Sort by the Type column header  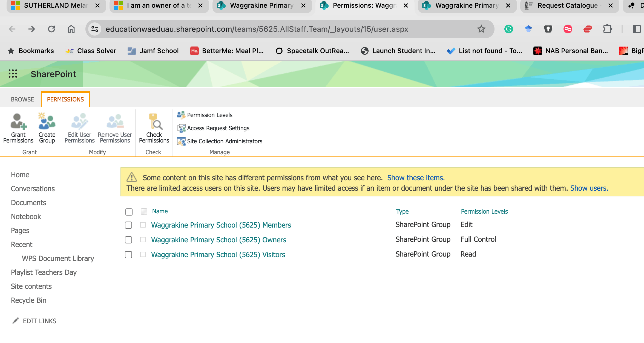coord(402,211)
